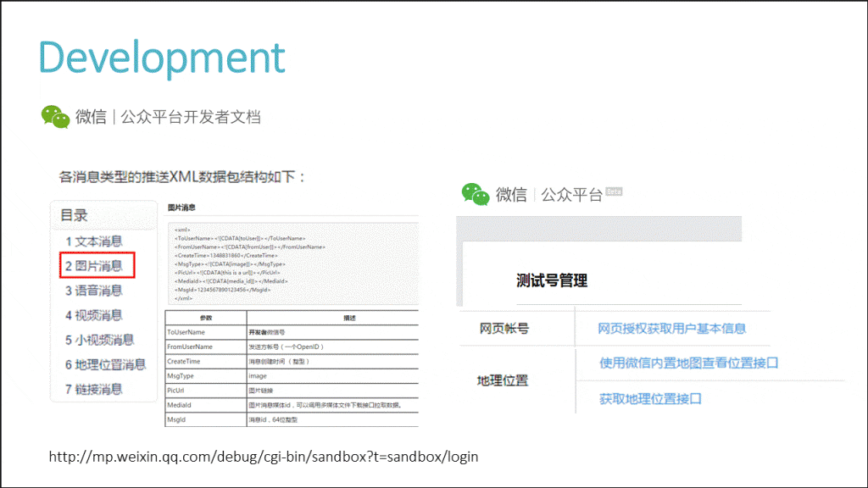868x488 pixels.
Task: Open 4 视频消息 from the contents list
Action: pyautogui.click(x=93, y=315)
